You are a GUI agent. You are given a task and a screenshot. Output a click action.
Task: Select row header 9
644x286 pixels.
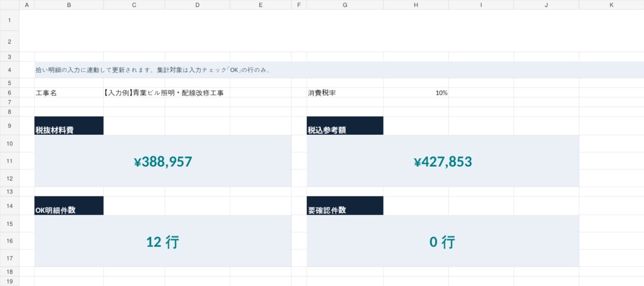pyautogui.click(x=10, y=125)
